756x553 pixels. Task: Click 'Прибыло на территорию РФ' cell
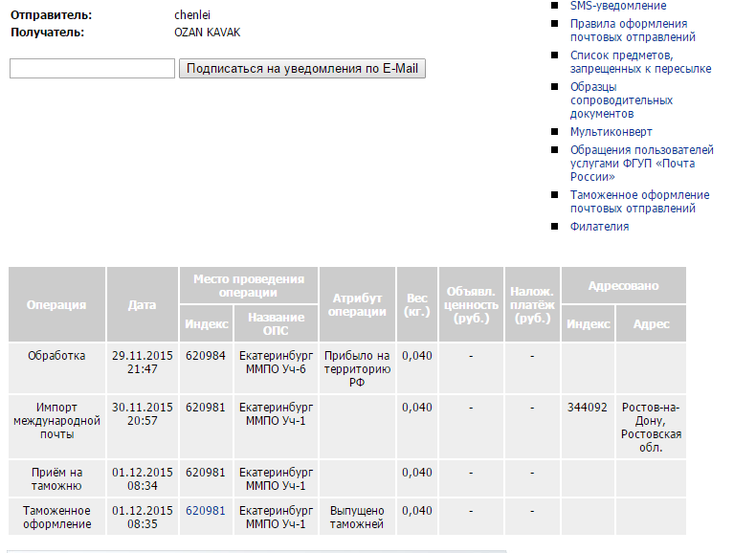coord(357,369)
